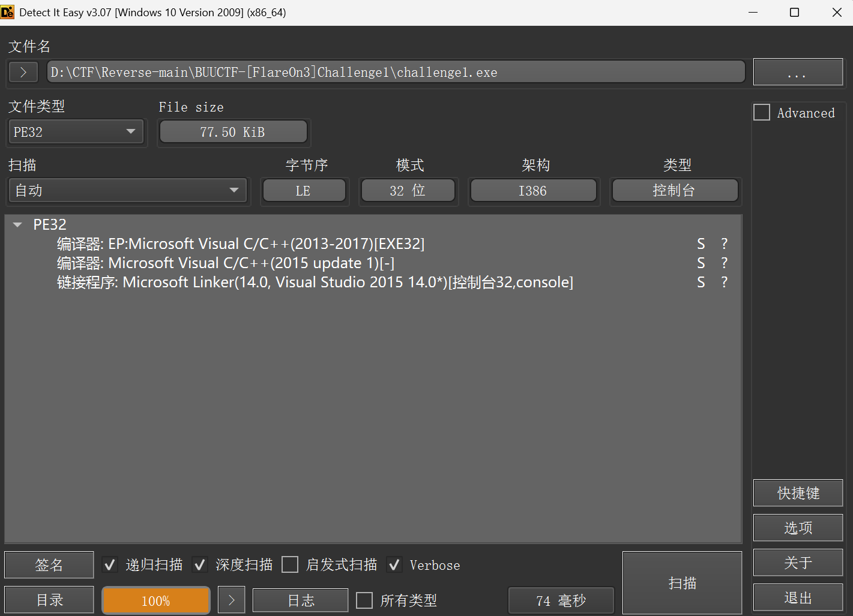Viewport: 853px width, 616px height.
Task: Enable the Advanced checkbox
Action: tap(762, 113)
